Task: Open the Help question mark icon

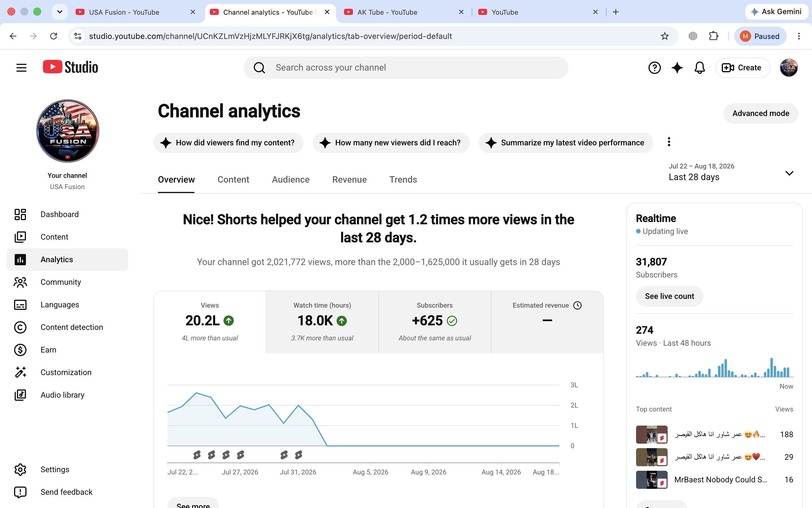Action: [x=654, y=67]
